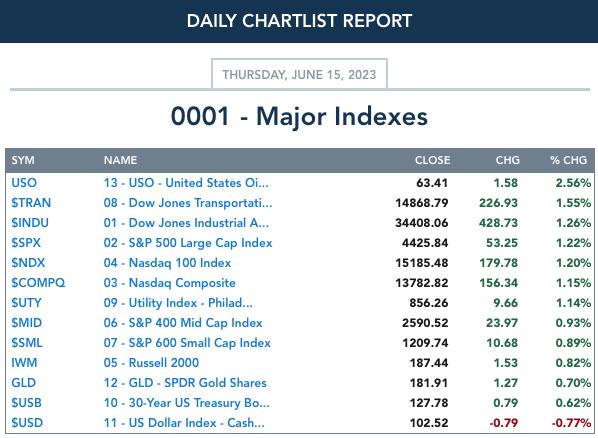This screenshot has height=438, width=598.
Task: Click the Thursday, June 15, 2023 date box
Action: (x=299, y=74)
